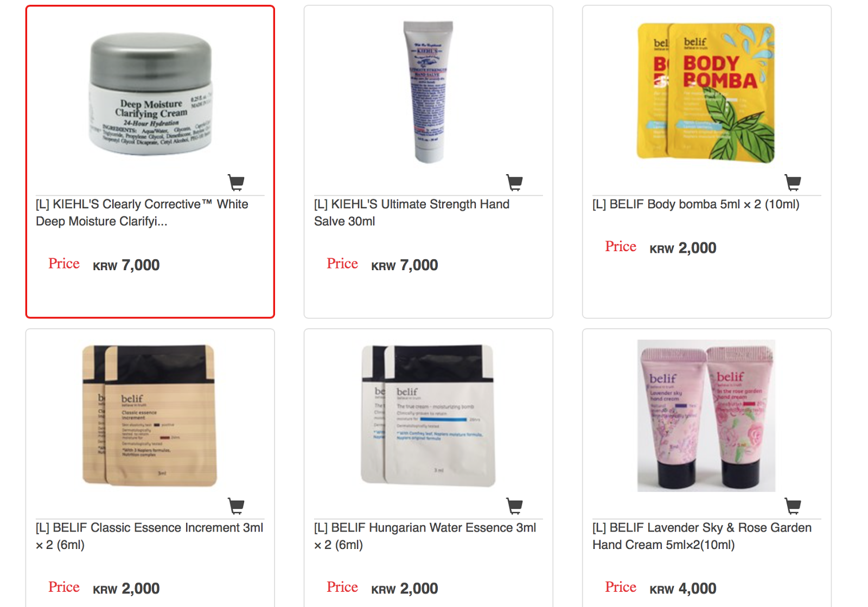The width and height of the screenshot is (868, 607).
Task: Open BELIF Classic Essence Increment 3ml title
Action: point(150,536)
